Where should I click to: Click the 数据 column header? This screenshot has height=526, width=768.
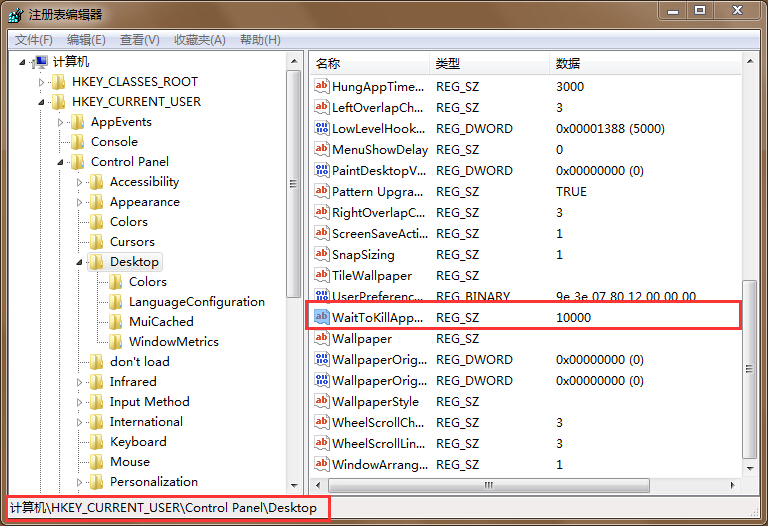[568, 63]
